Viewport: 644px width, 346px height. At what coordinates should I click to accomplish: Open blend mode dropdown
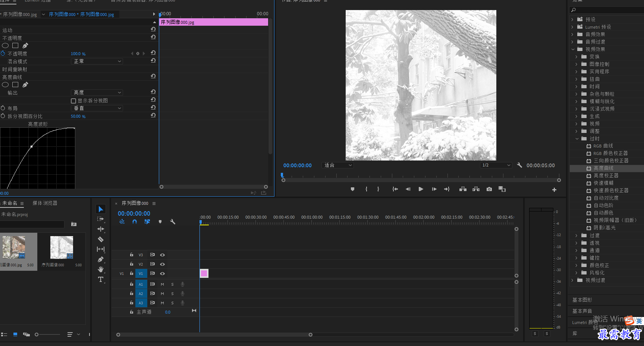tap(97, 61)
